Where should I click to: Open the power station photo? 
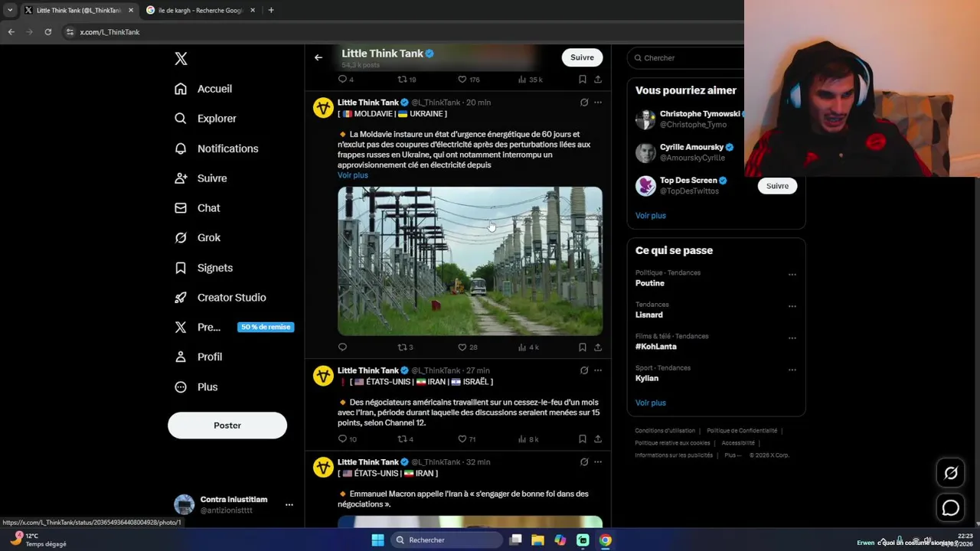(x=470, y=261)
